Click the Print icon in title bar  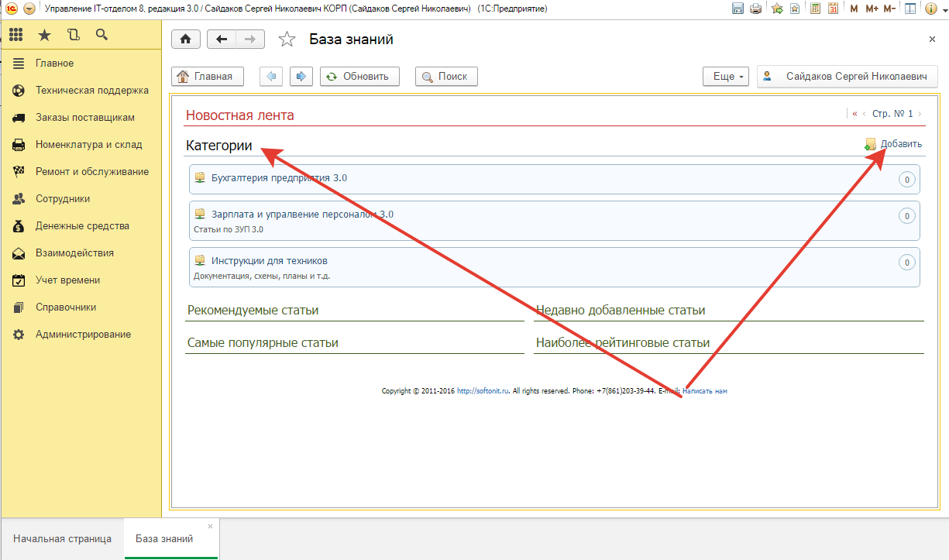pyautogui.click(x=755, y=9)
